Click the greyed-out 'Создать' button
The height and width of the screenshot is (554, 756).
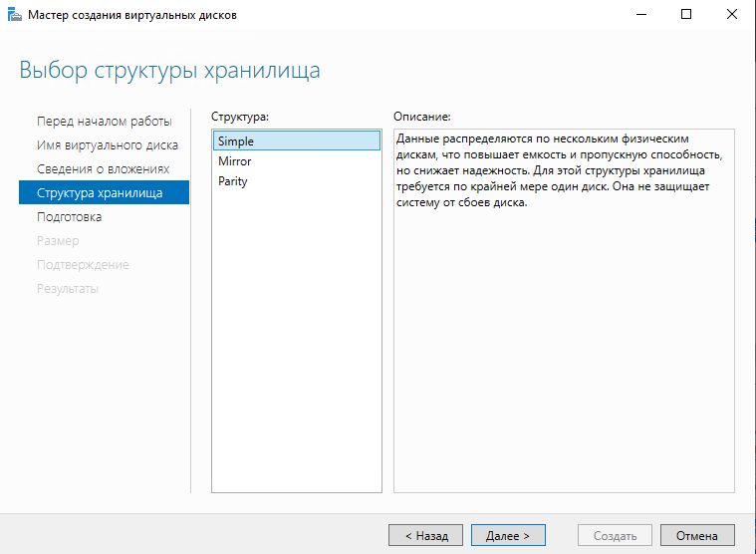615,535
